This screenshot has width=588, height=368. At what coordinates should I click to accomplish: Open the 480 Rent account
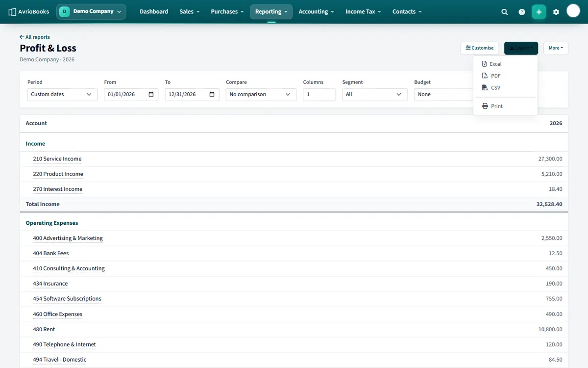coord(44,330)
